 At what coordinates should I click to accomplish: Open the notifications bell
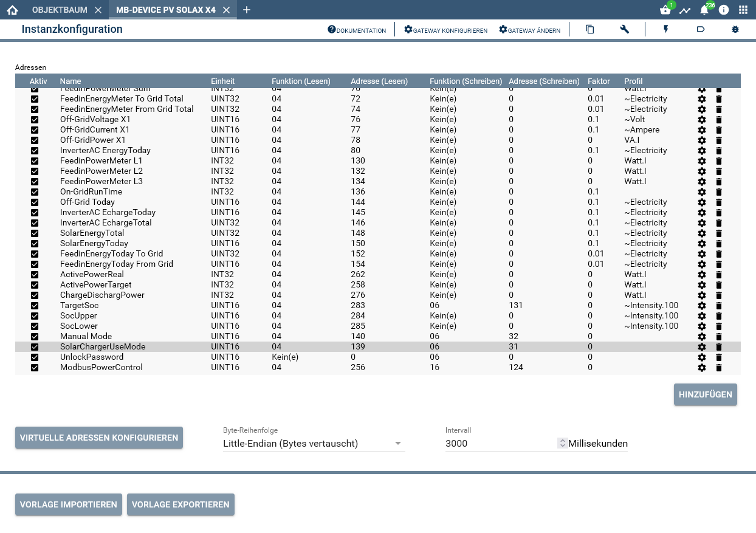pyautogui.click(x=704, y=10)
